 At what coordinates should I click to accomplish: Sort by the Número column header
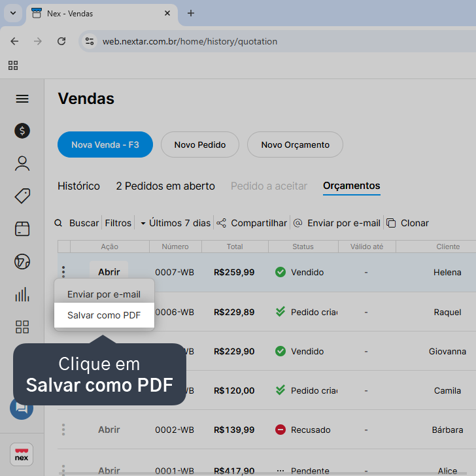coord(175,246)
